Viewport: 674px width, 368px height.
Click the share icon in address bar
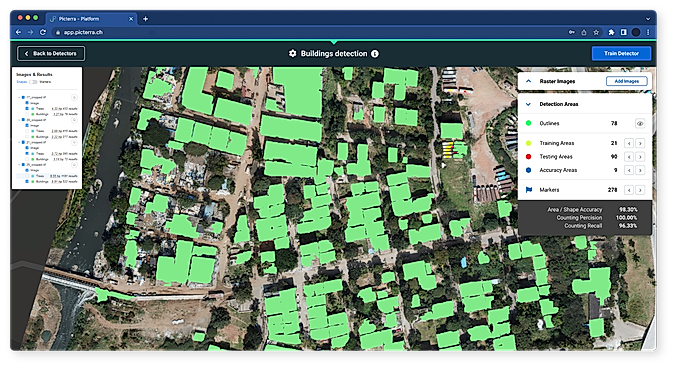click(584, 32)
